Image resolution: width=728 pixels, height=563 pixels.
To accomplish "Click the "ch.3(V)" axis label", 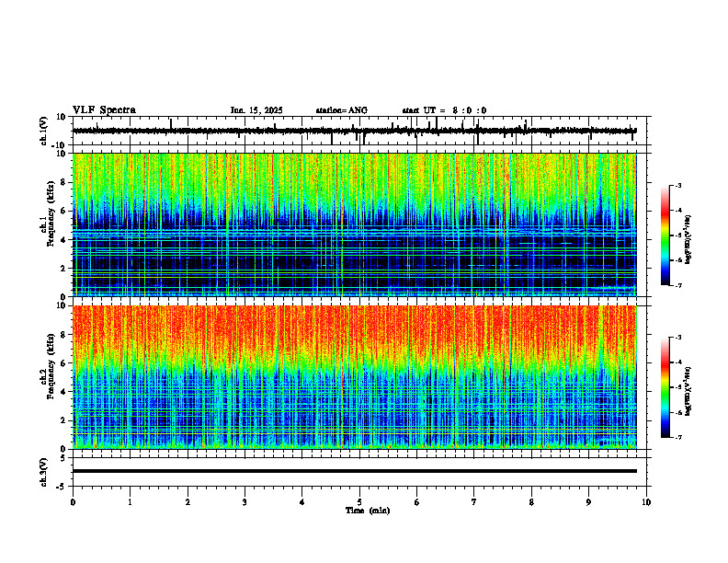I will click(x=44, y=473).
